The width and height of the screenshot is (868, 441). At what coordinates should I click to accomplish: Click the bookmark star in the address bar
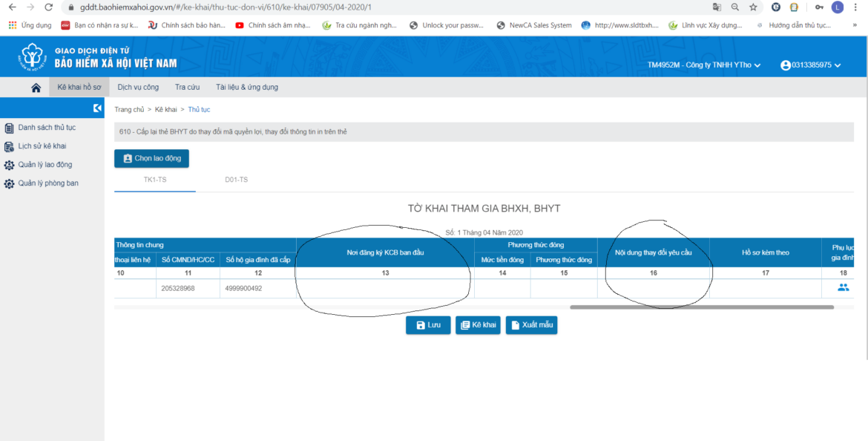click(x=753, y=9)
